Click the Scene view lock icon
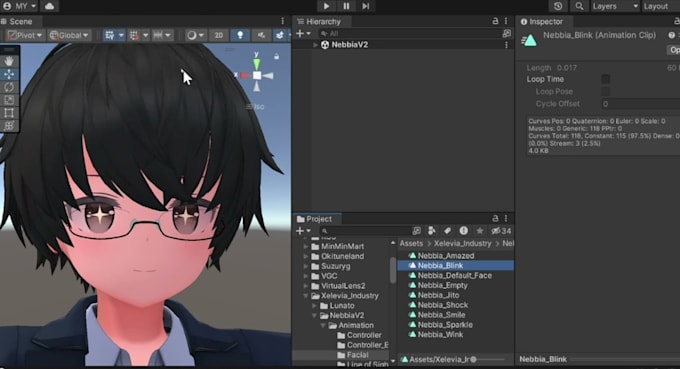 pyautogui.click(x=277, y=56)
